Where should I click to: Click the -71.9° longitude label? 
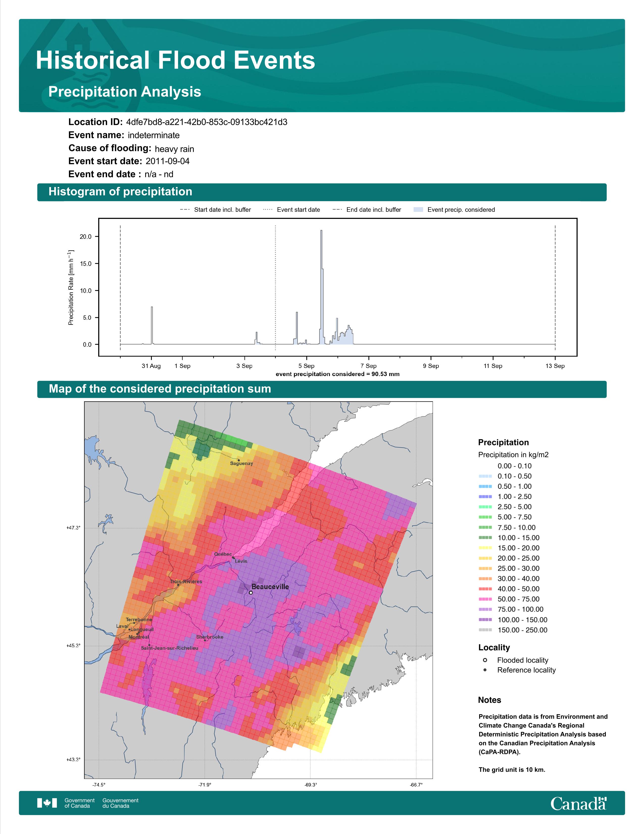coord(205,785)
